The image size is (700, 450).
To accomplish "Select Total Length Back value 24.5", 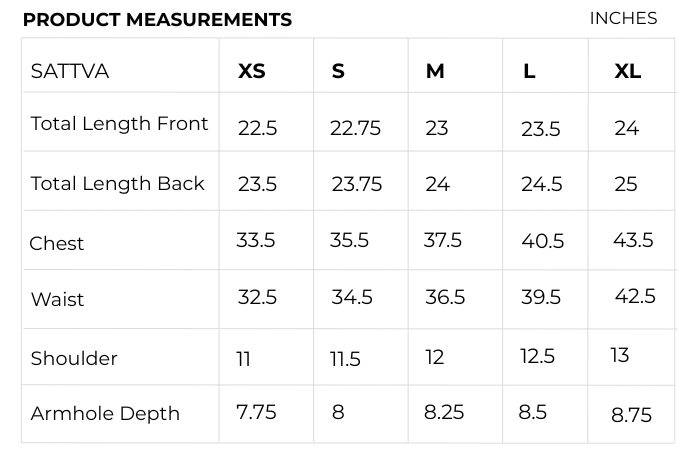I will [542, 185].
